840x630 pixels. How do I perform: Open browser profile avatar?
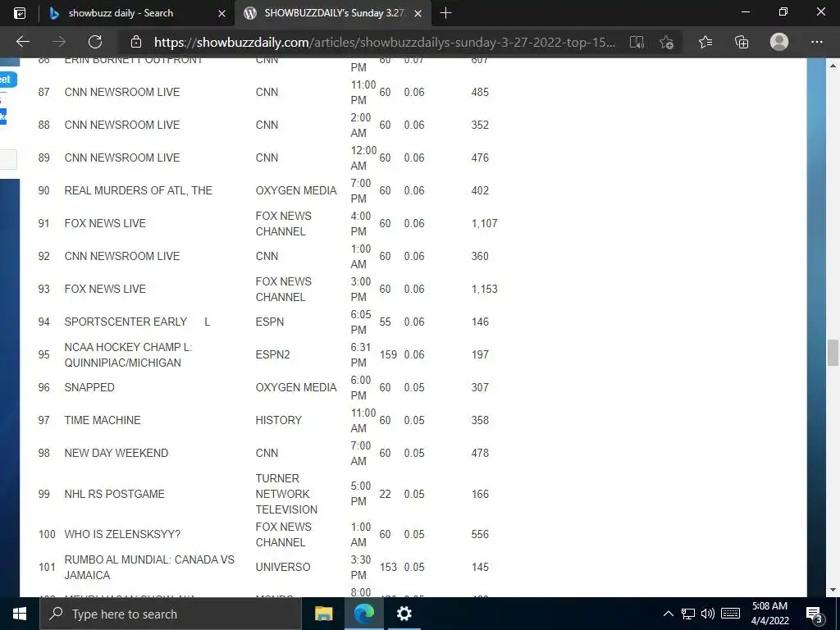point(779,42)
